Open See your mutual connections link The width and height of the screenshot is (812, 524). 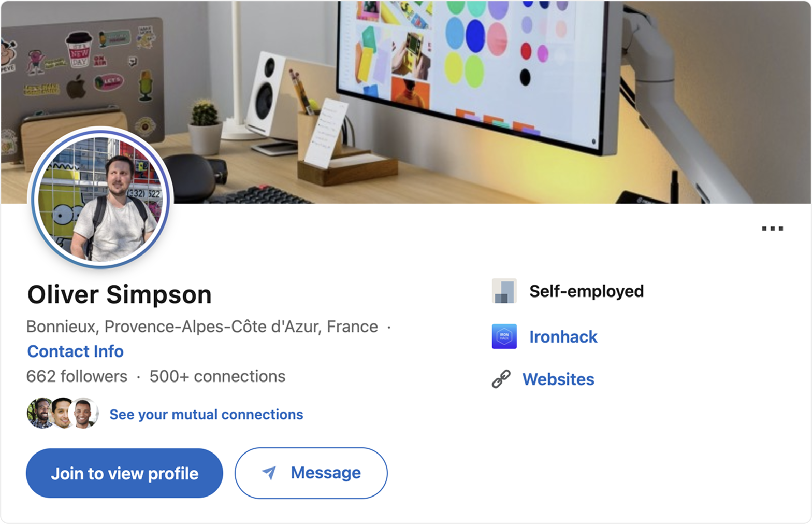pyautogui.click(x=206, y=415)
